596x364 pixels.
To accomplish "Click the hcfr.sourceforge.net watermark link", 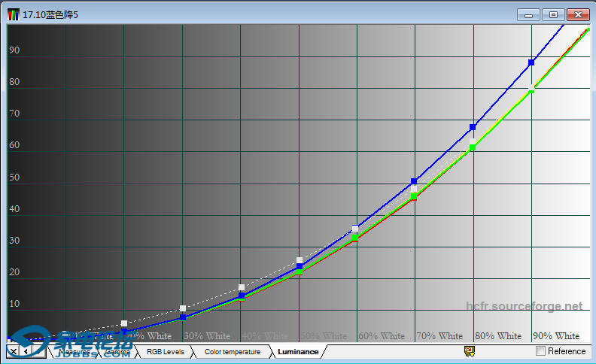I will (x=524, y=307).
